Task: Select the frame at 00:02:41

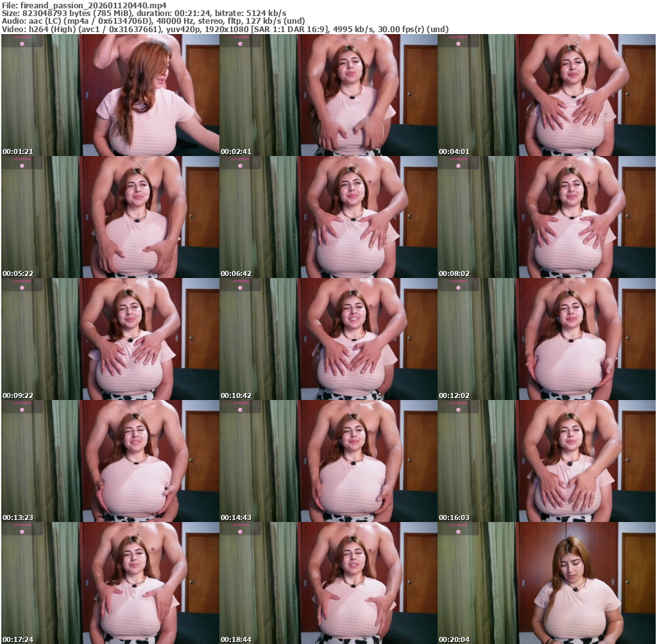Action: tap(328, 95)
